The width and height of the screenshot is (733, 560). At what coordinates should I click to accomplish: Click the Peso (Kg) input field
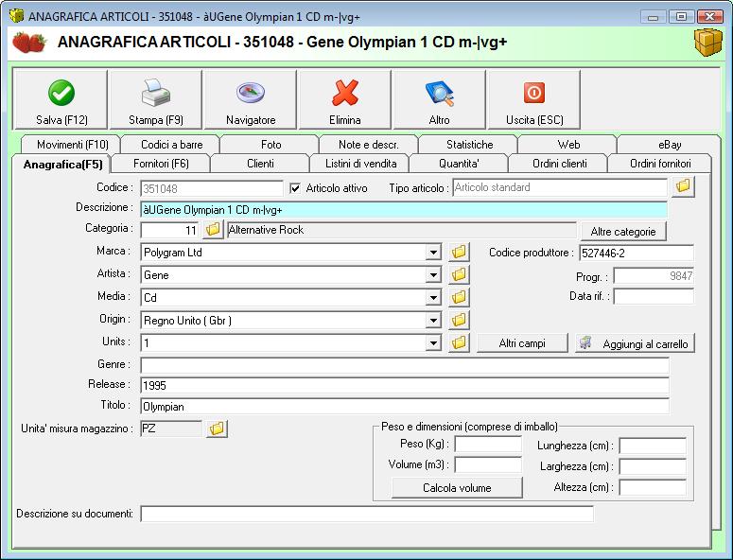487,445
